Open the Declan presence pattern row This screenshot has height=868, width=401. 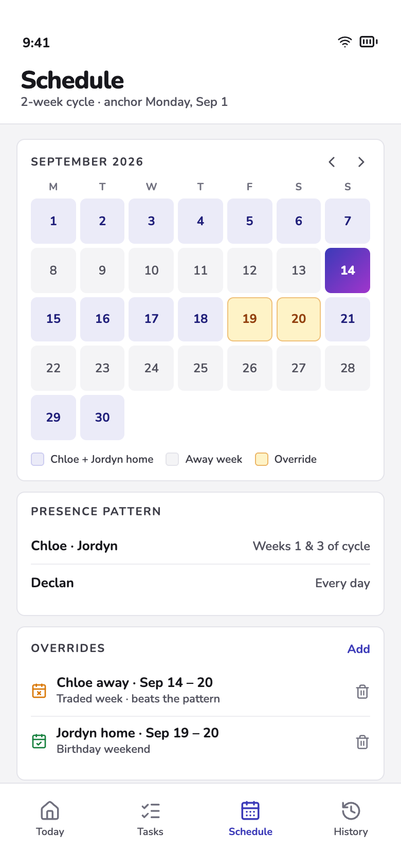[x=200, y=583]
